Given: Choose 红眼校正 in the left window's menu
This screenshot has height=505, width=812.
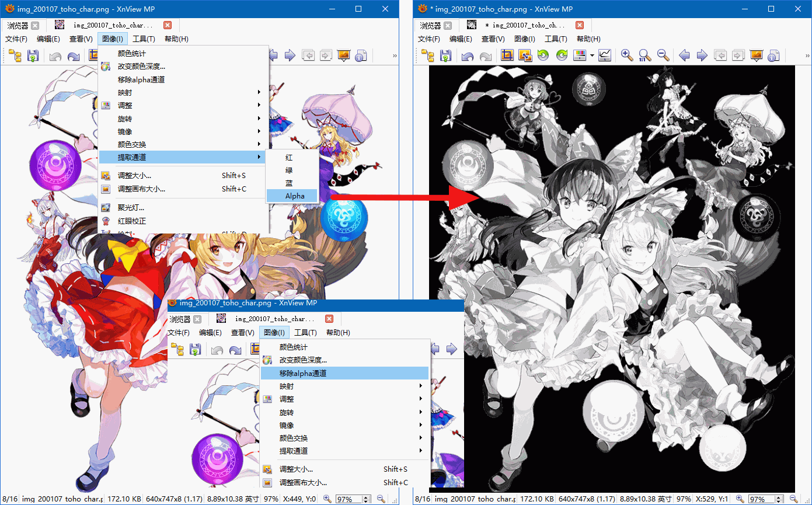Looking at the screenshot, I should 183,221.
